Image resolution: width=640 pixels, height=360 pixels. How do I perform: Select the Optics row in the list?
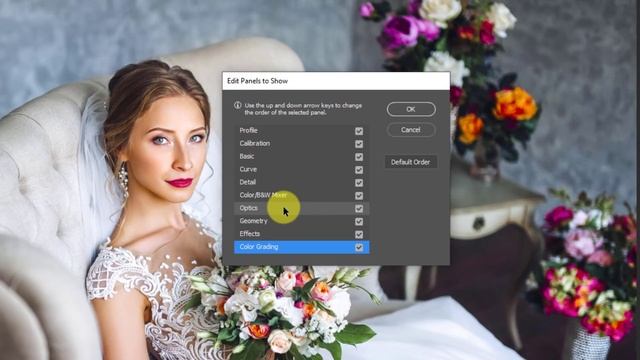[x=302, y=208]
